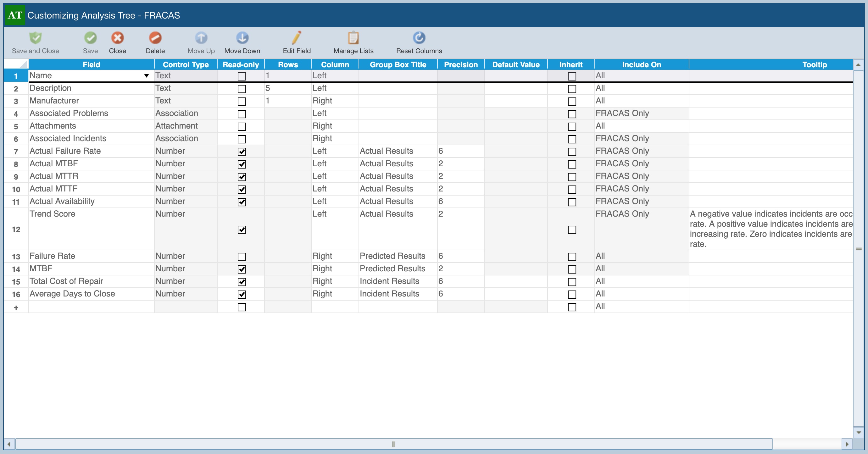Click the Control Type column header
The height and width of the screenshot is (454, 868).
(x=186, y=65)
